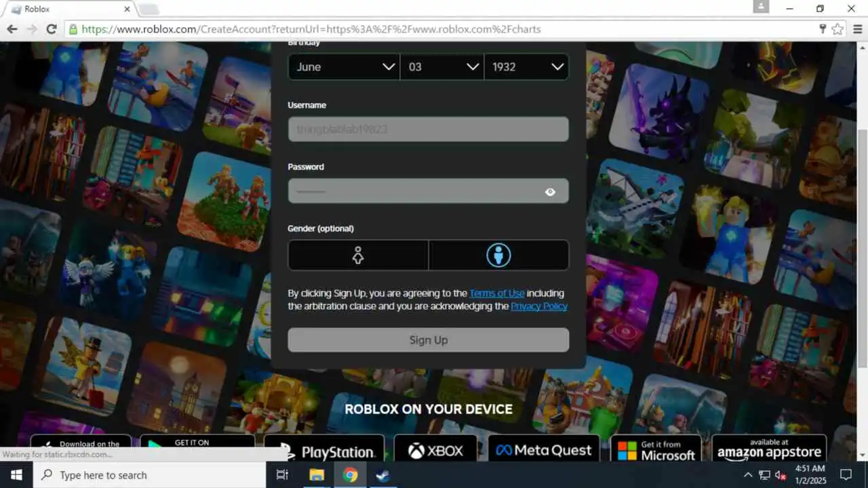
Task: Open the network status tray icon
Action: pos(764,475)
